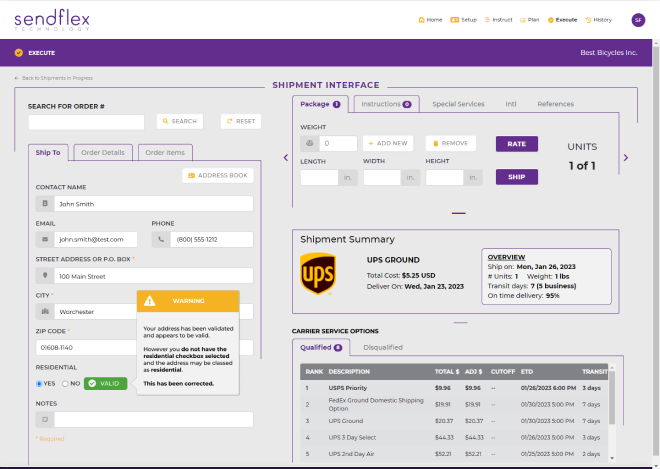Open the Address Book
660x469 pixels.
(x=218, y=175)
